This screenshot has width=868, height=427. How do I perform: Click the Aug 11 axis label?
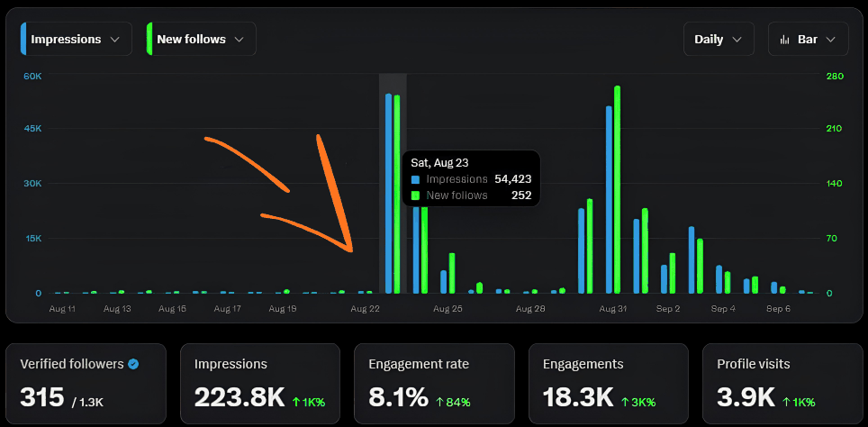click(62, 309)
